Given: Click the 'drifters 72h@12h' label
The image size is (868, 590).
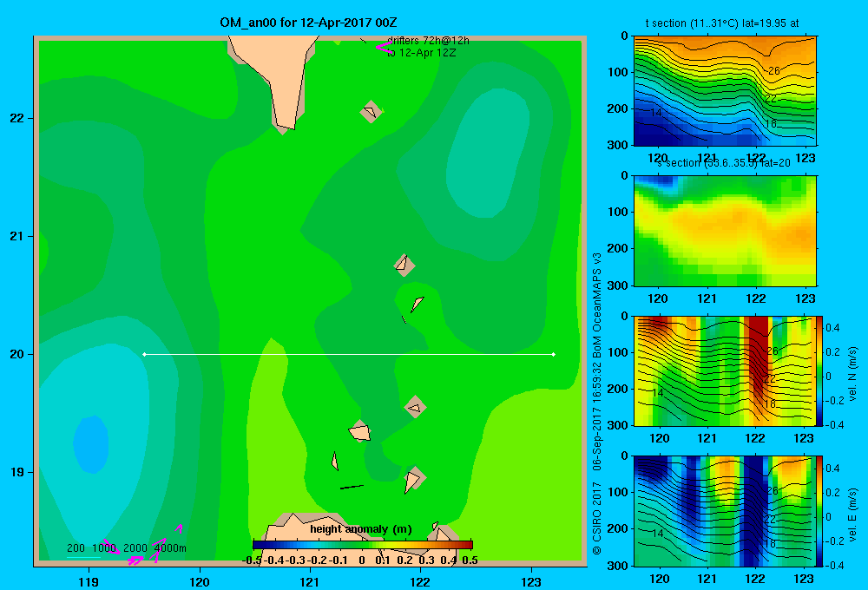Looking at the screenshot, I should click(x=428, y=41).
